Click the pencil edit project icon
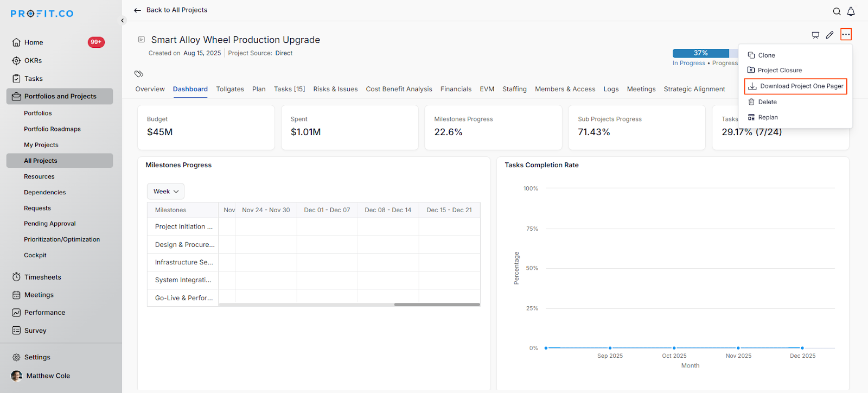The image size is (868, 393). (829, 35)
